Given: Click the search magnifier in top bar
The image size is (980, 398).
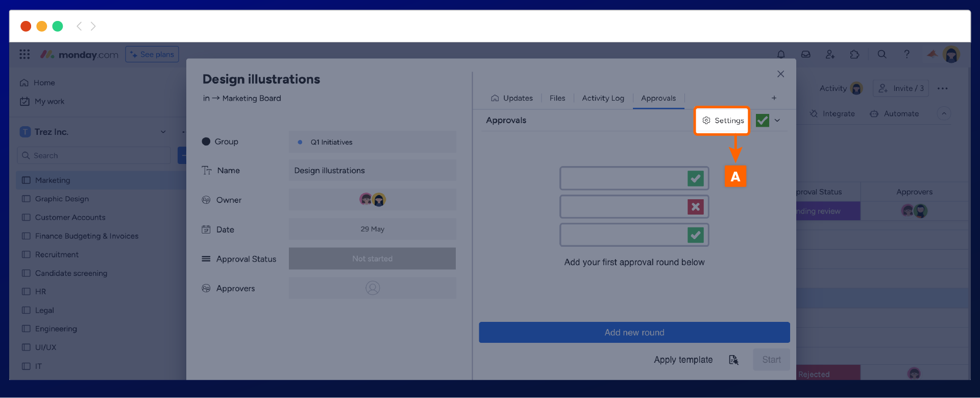Looking at the screenshot, I should tap(881, 54).
